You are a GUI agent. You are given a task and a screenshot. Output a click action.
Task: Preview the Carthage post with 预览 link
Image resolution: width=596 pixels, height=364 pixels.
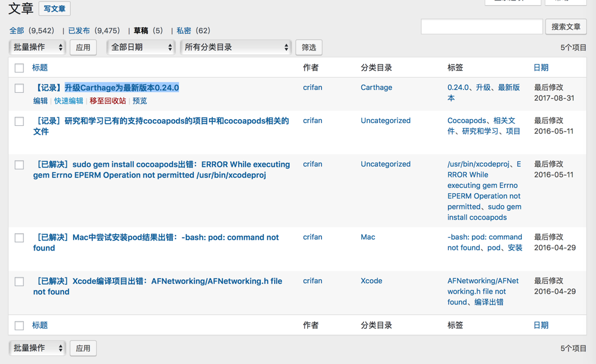[140, 101]
